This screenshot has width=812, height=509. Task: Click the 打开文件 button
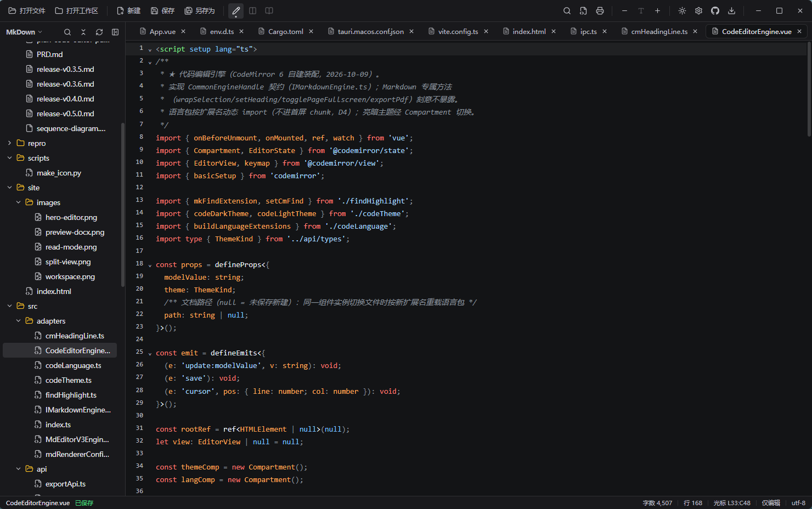tap(27, 11)
